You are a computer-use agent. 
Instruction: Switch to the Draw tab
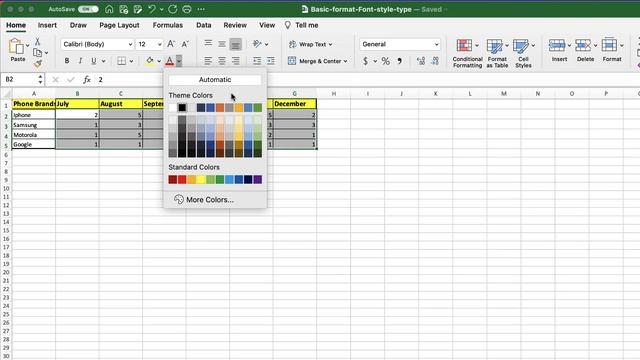tap(78, 25)
